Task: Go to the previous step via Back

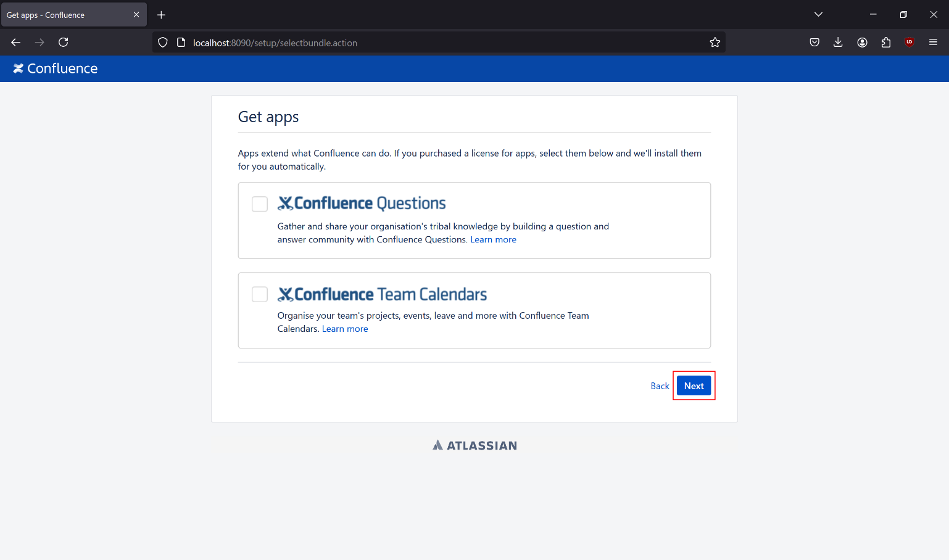Action: (660, 386)
